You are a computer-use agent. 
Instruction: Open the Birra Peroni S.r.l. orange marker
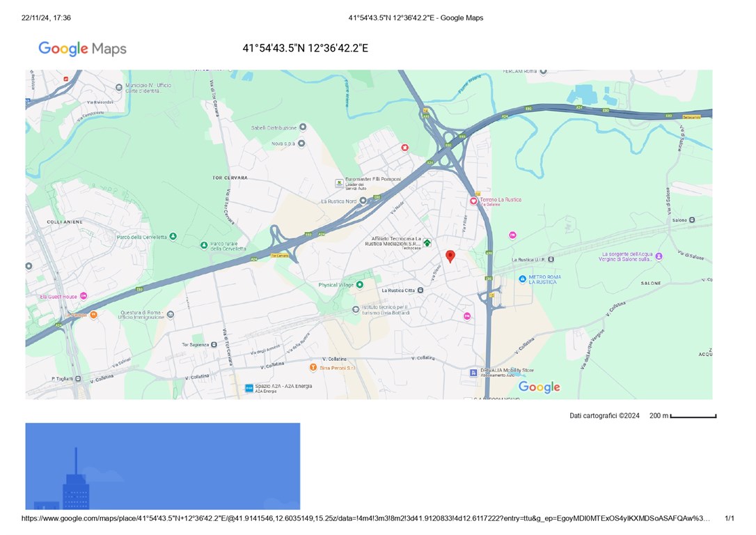314,367
